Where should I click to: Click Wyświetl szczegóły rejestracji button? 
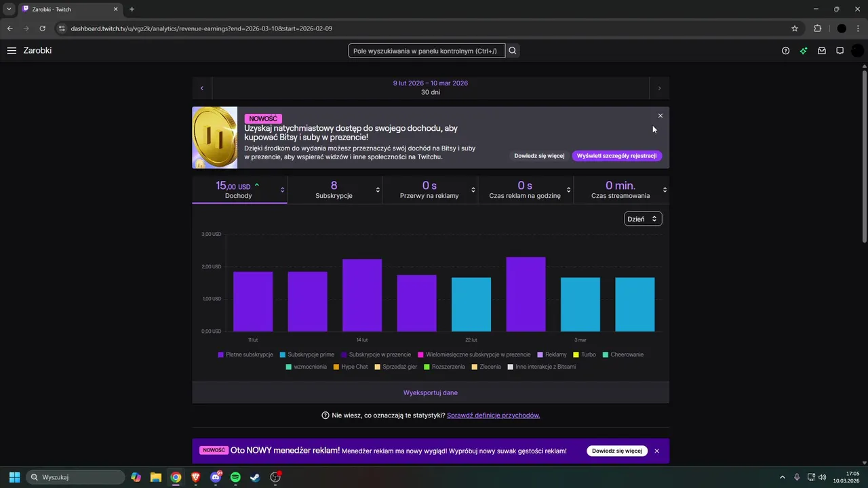pyautogui.click(x=616, y=156)
